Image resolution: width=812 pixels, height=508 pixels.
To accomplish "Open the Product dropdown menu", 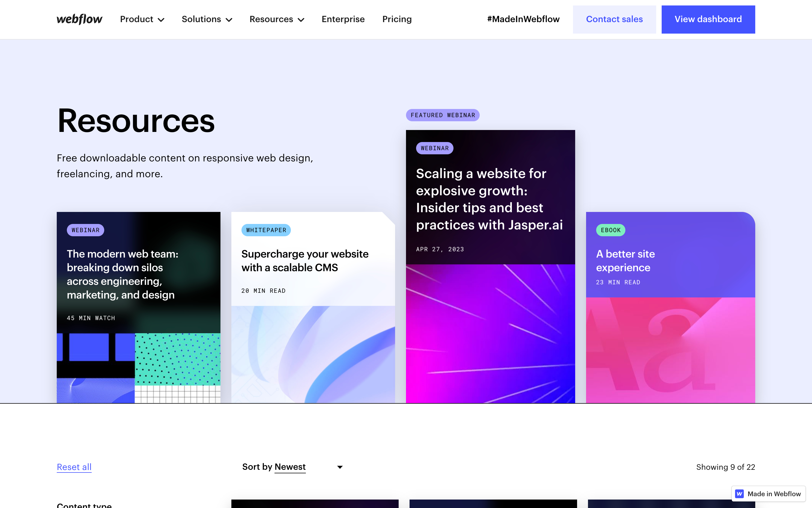I will coord(142,19).
